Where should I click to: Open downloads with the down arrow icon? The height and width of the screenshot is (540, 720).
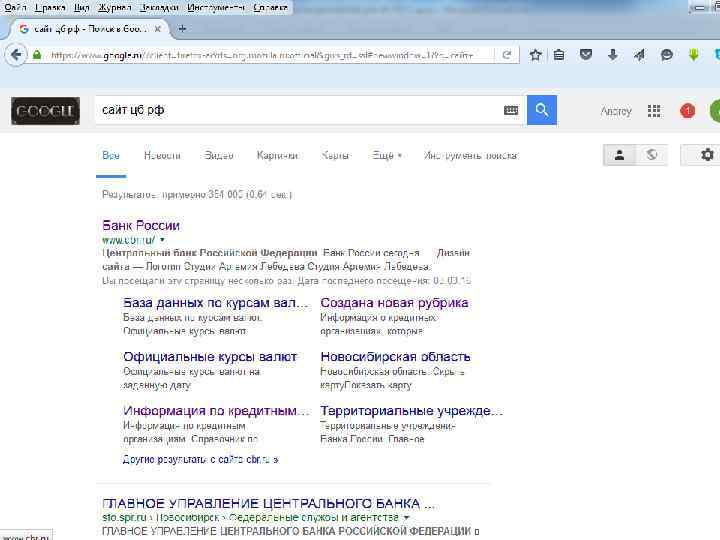(x=613, y=55)
